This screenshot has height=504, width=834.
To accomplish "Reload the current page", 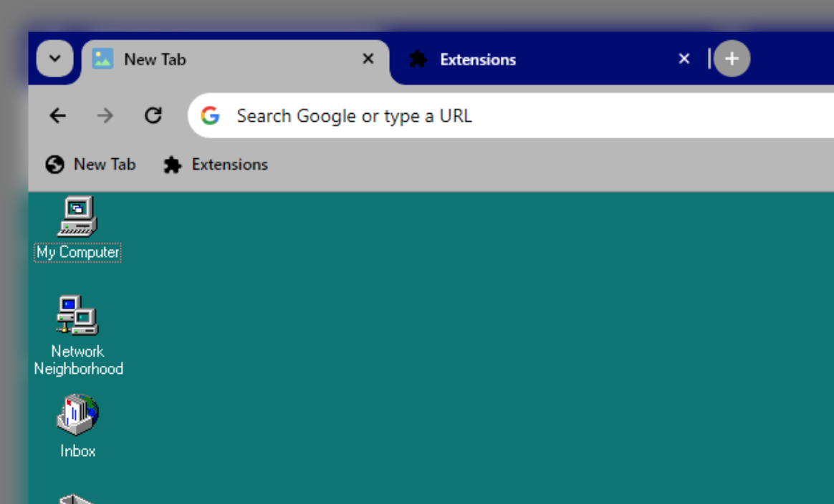I will click(153, 115).
